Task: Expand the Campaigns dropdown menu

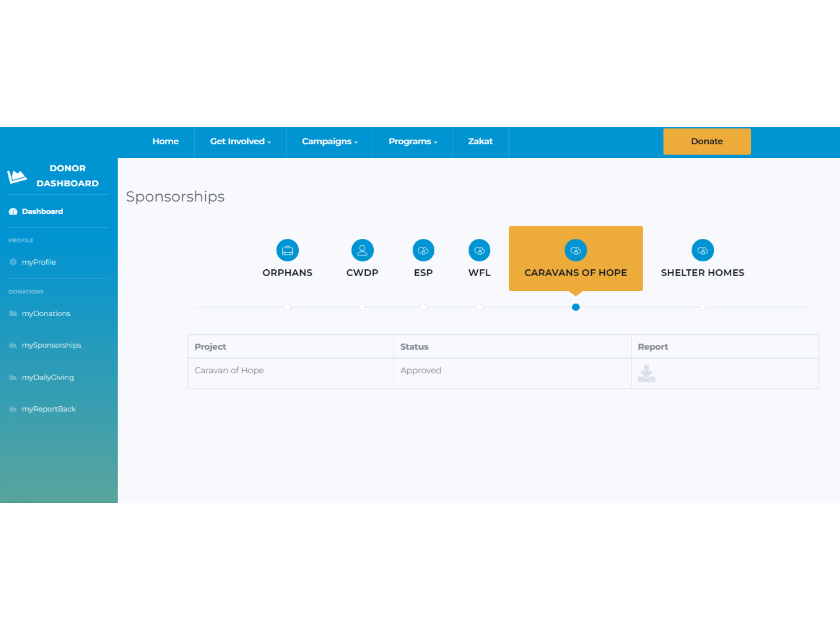Action: [330, 142]
